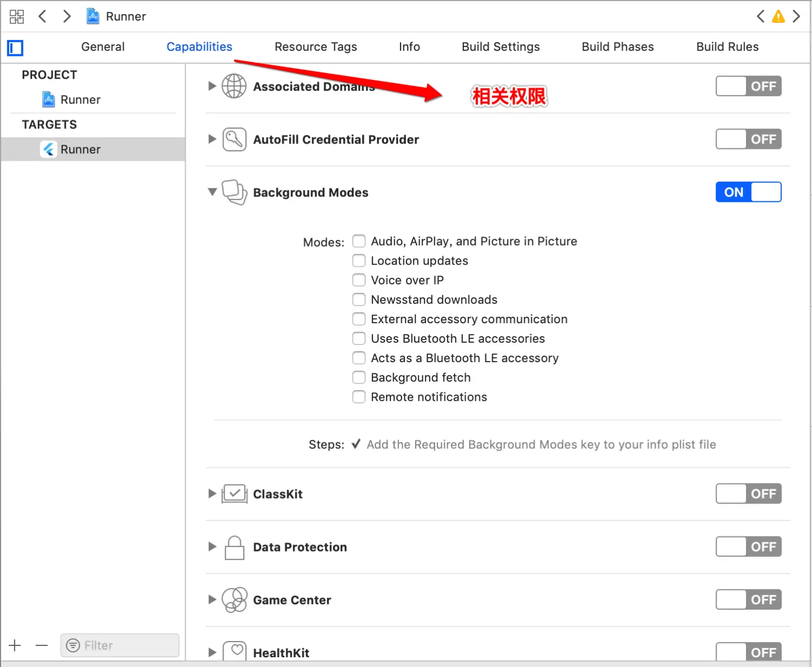This screenshot has width=812, height=667.
Task: Add a new target with plus button
Action: point(15,645)
